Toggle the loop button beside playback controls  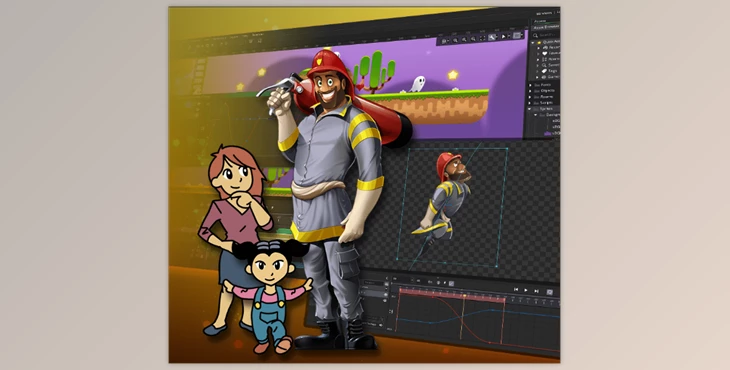(x=549, y=292)
